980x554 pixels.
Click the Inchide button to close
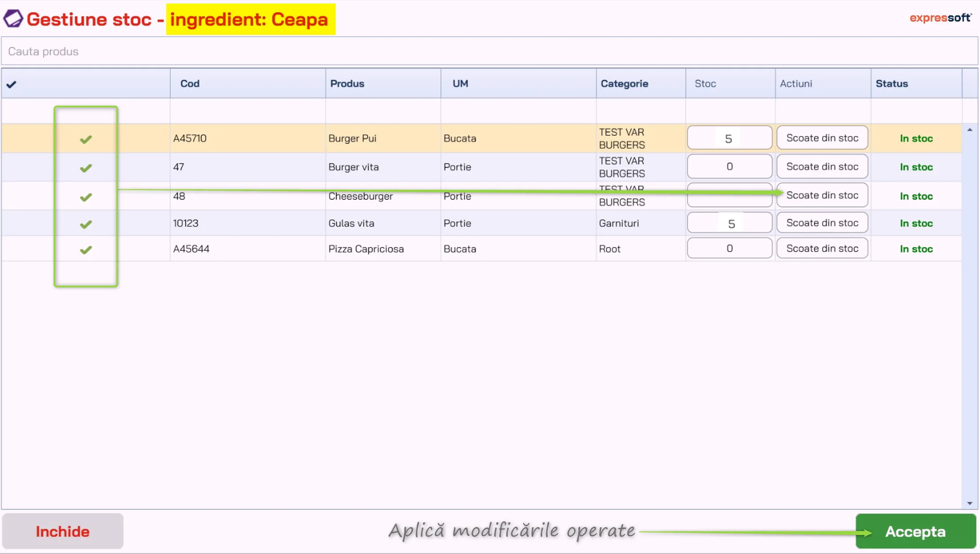pyautogui.click(x=63, y=531)
